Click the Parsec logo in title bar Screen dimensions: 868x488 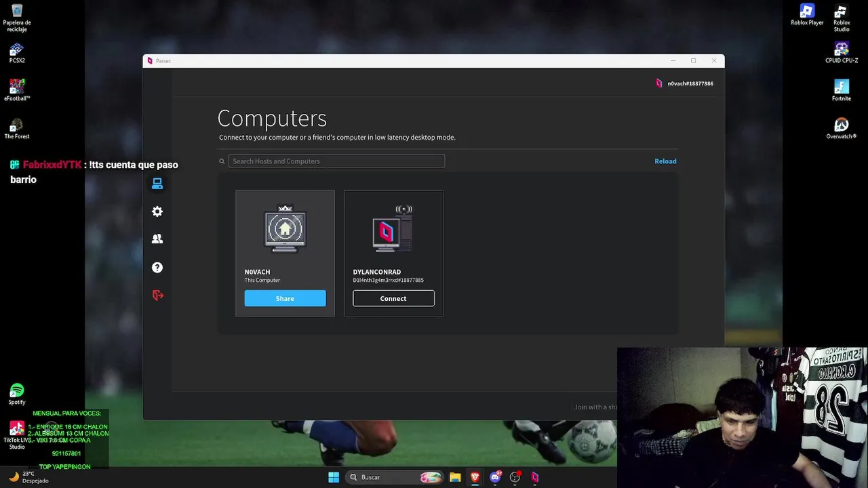150,61
